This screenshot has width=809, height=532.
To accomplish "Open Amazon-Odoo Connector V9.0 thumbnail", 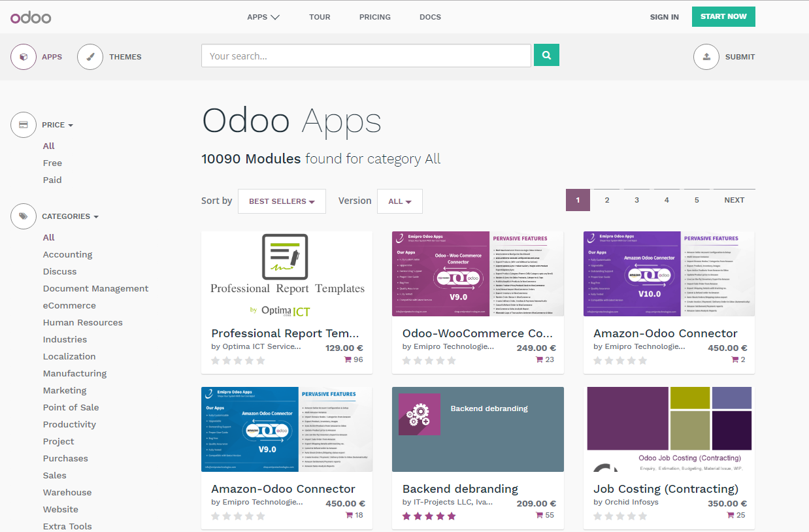I will pyautogui.click(x=287, y=429).
